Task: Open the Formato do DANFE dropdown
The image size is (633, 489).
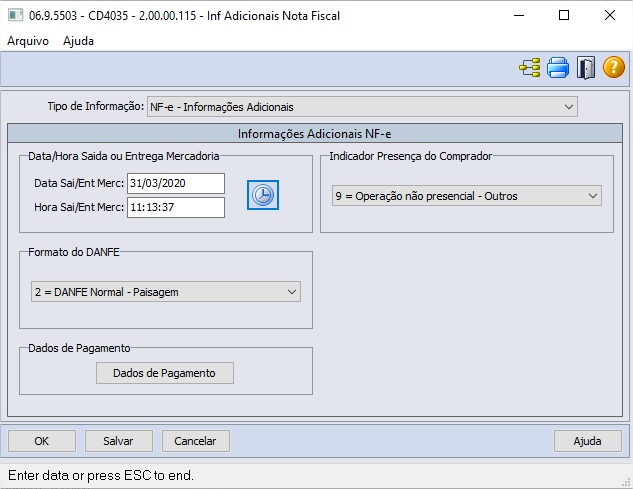Action: point(166,292)
